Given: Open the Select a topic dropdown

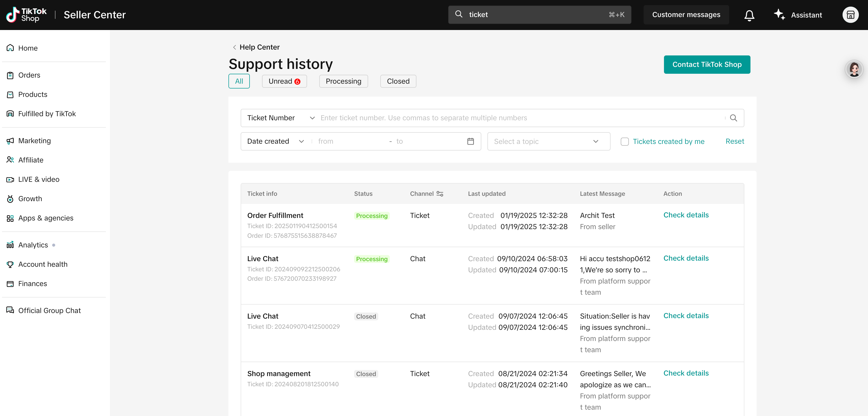Looking at the screenshot, I should point(548,141).
